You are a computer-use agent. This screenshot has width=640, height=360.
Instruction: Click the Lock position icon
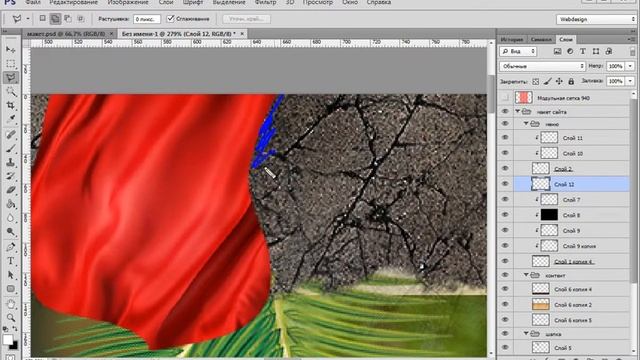(x=559, y=82)
